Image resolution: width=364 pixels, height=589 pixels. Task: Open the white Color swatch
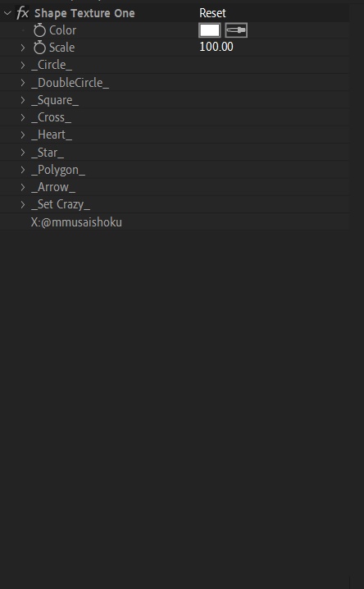pos(209,30)
